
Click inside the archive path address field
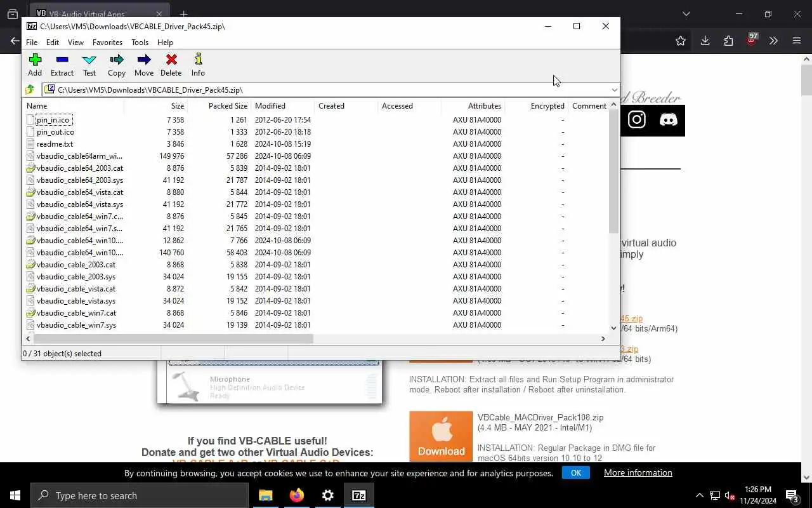coord(330,90)
